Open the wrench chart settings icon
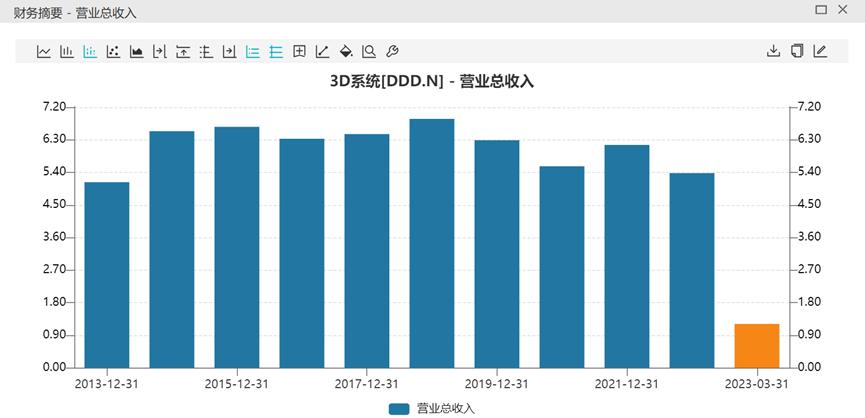865x418 pixels. tap(392, 52)
